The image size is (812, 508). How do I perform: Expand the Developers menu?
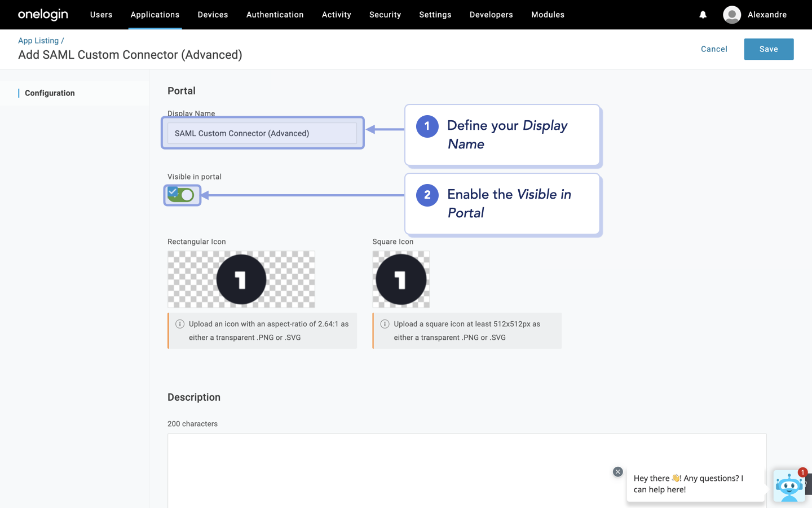click(x=491, y=15)
